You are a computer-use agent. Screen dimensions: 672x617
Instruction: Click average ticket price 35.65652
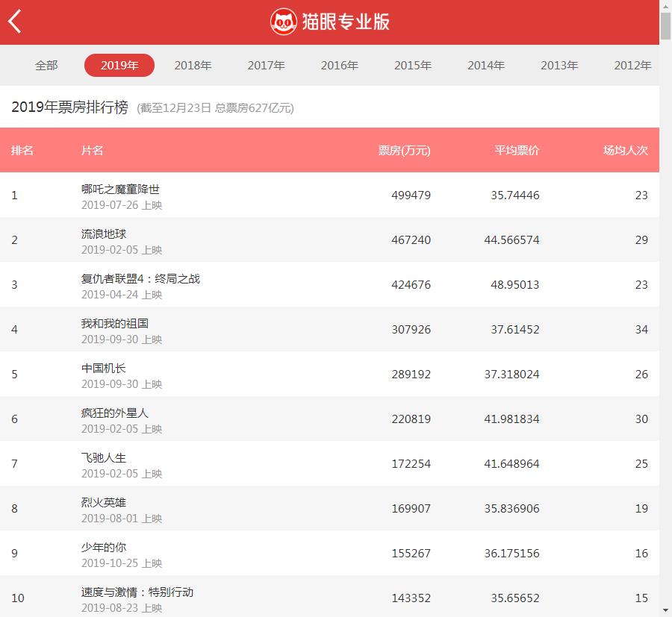point(515,598)
